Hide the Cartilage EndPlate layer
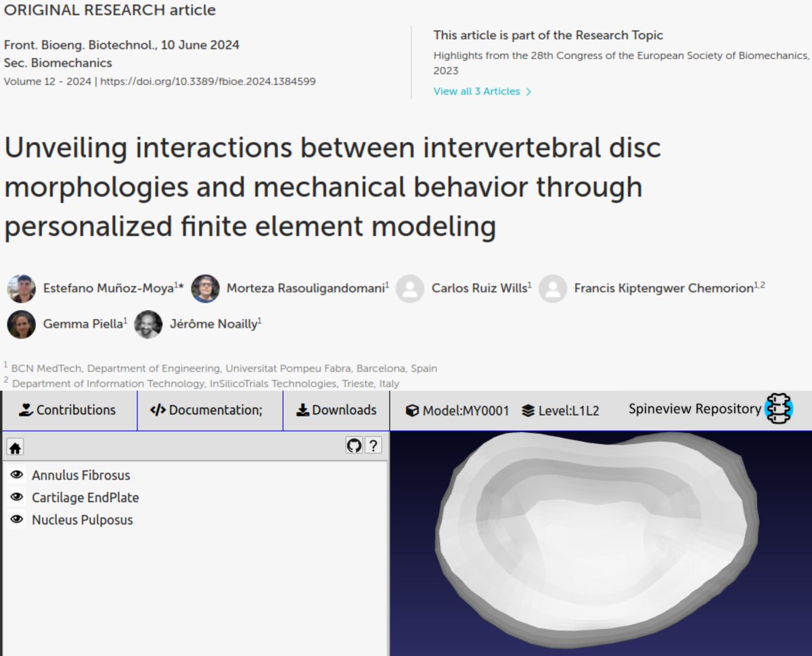Viewport: 812px width, 656px height. (17, 497)
